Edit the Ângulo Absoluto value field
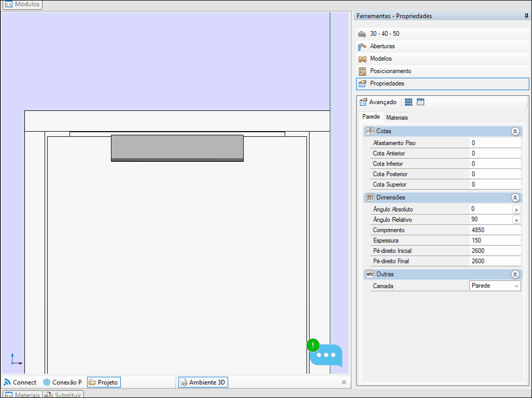 tap(491, 209)
